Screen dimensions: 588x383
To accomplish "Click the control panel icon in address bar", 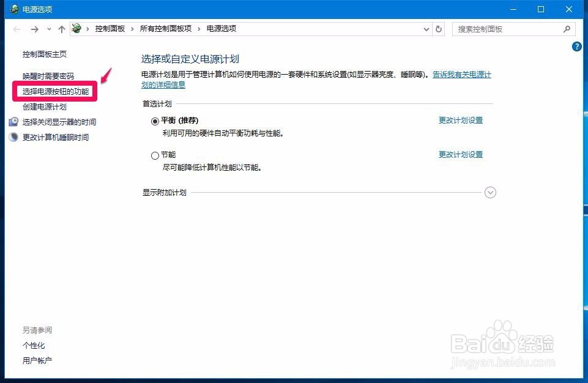I will tap(76, 29).
